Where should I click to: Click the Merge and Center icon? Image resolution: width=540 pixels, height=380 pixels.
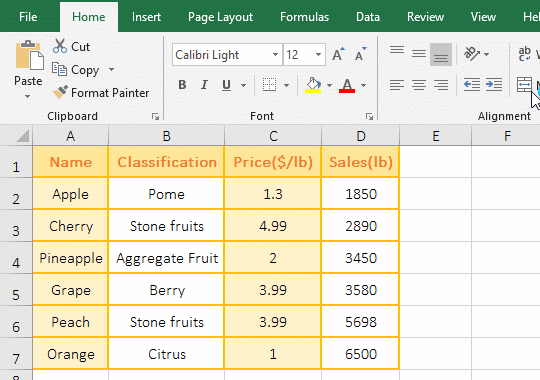[524, 85]
